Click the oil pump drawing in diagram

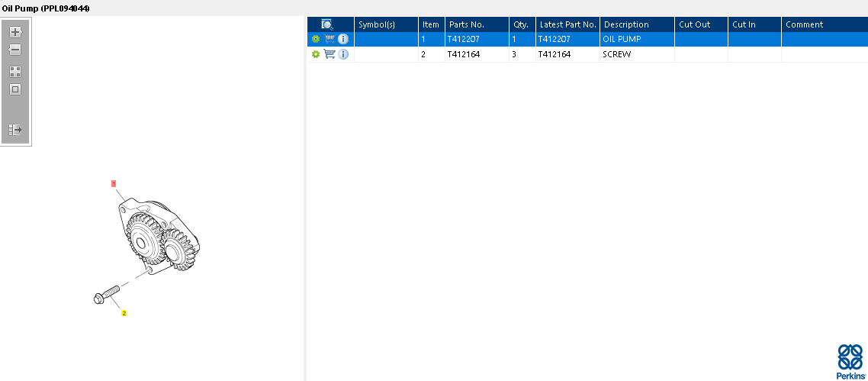tap(159, 236)
